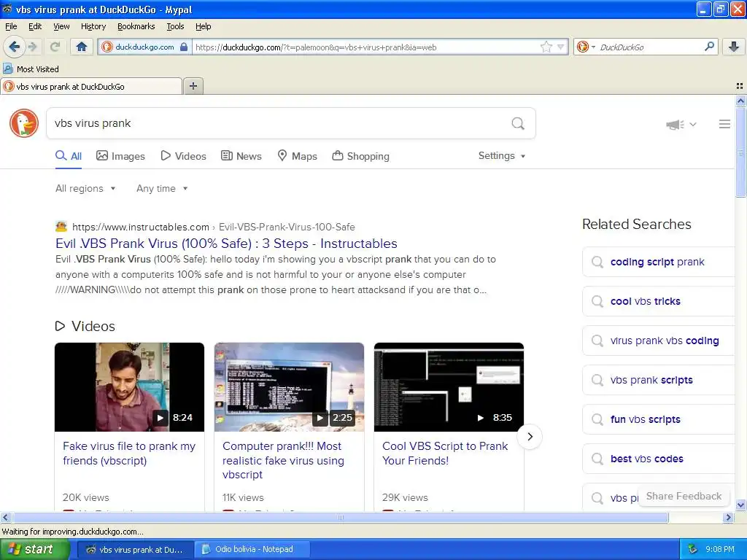Search related 'coding script prank'
The image size is (747, 560).
click(658, 262)
